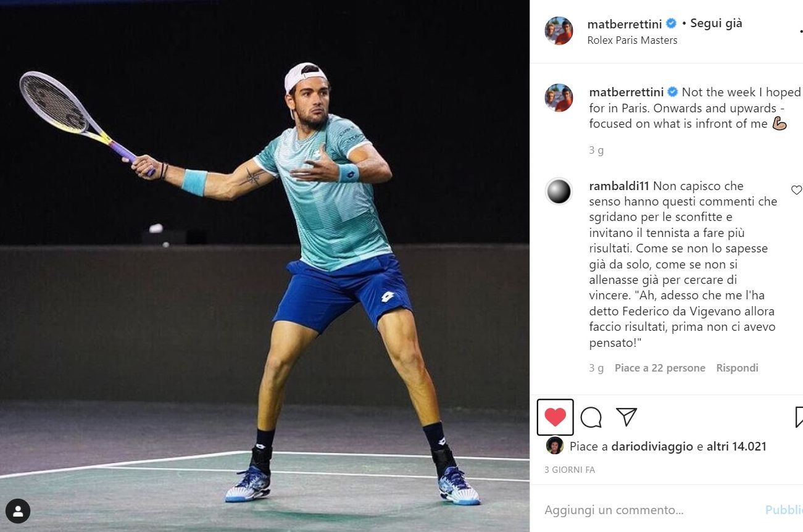Toggle the red heart like button

pos(555,417)
